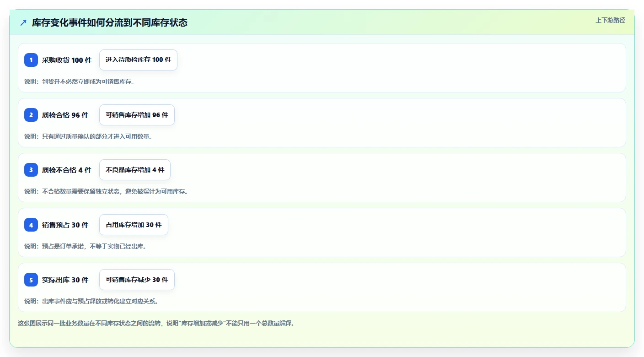
Task: Select the 销售预占 30 件 label
Action: click(x=65, y=225)
